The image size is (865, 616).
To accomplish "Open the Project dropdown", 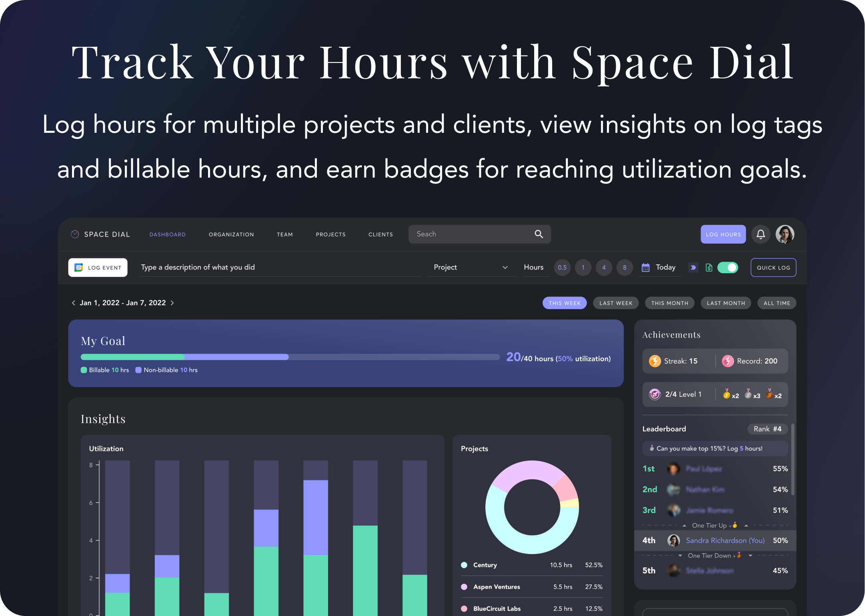I will pos(472,267).
